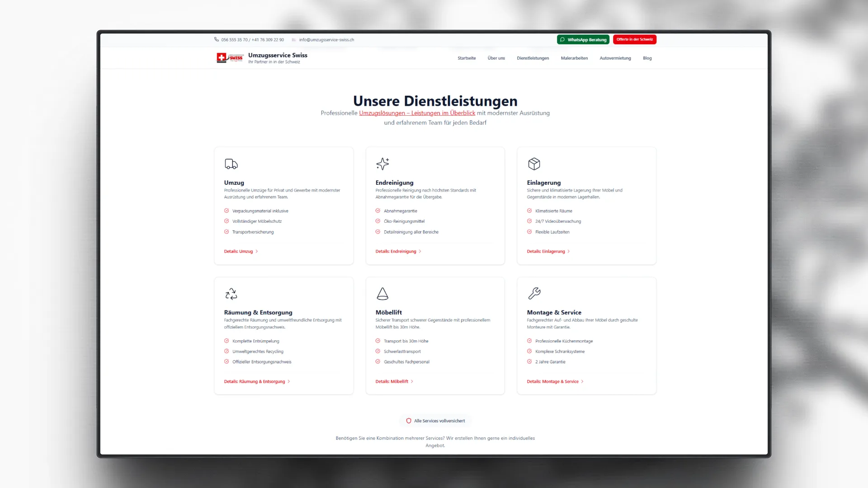Click shield icon beside Alle Services vollversichert
868x488 pixels.
[409, 421]
